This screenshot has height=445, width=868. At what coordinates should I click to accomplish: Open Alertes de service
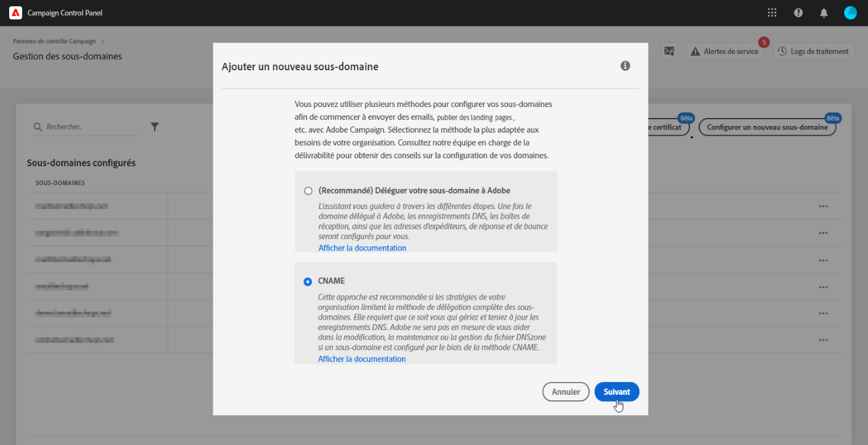[725, 51]
